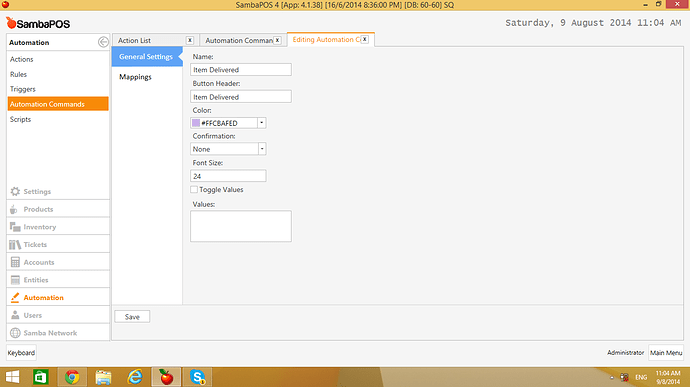Image resolution: width=690 pixels, height=387 pixels.
Task: Launch Windows Store from taskbar
Action: (x=41, y=377)
